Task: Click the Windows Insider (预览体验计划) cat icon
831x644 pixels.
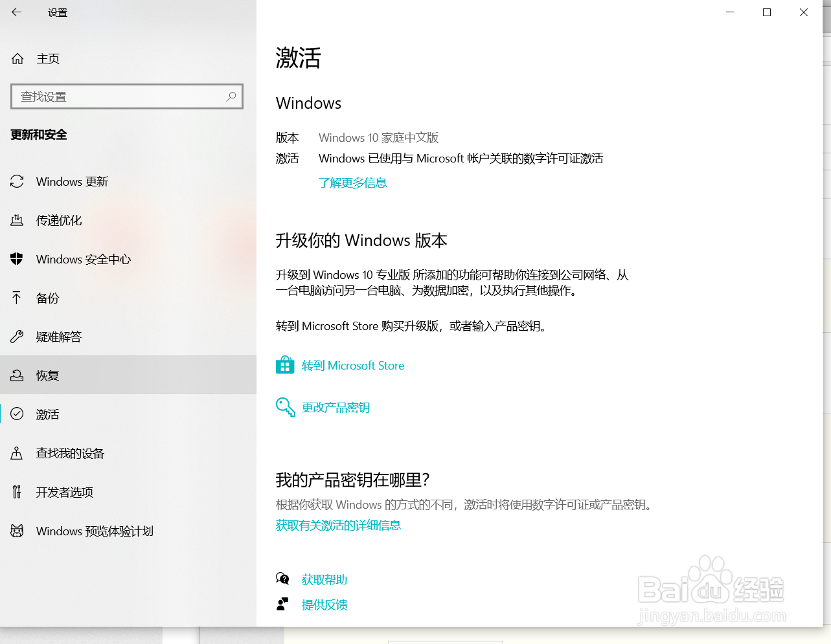Action: [x=17, y=531]
